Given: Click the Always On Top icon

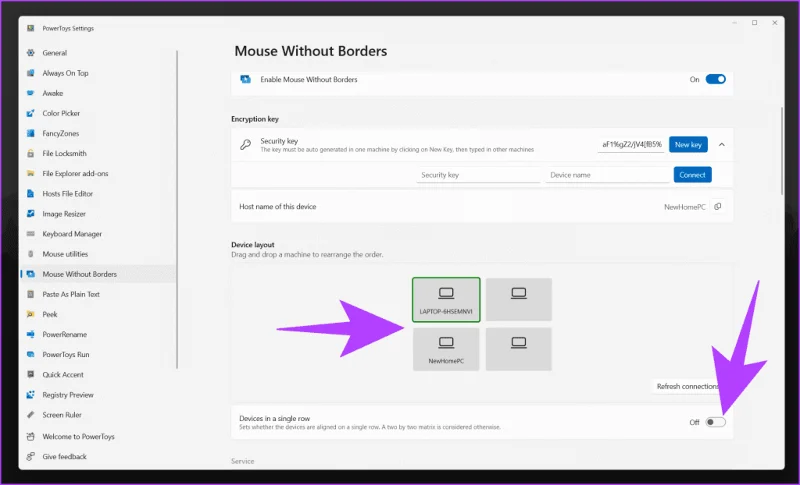Looking at the screenshot, I should coord(31,73).
